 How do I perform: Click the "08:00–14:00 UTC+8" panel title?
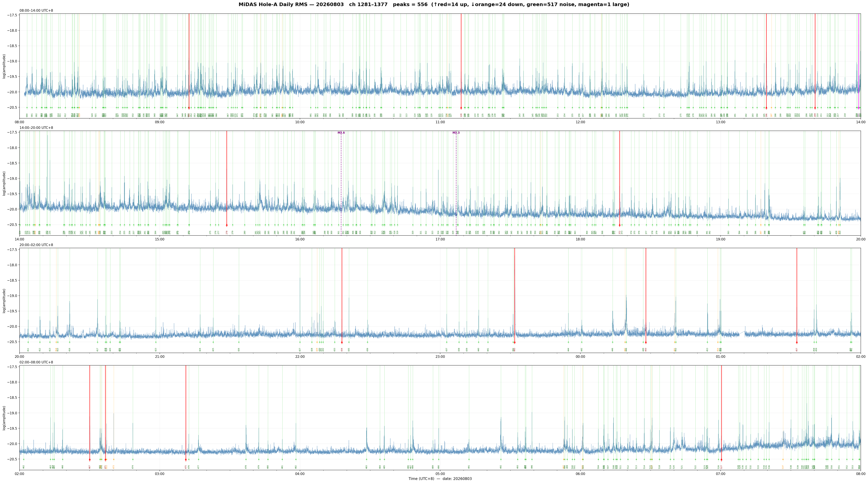click(x=36, y=11)
